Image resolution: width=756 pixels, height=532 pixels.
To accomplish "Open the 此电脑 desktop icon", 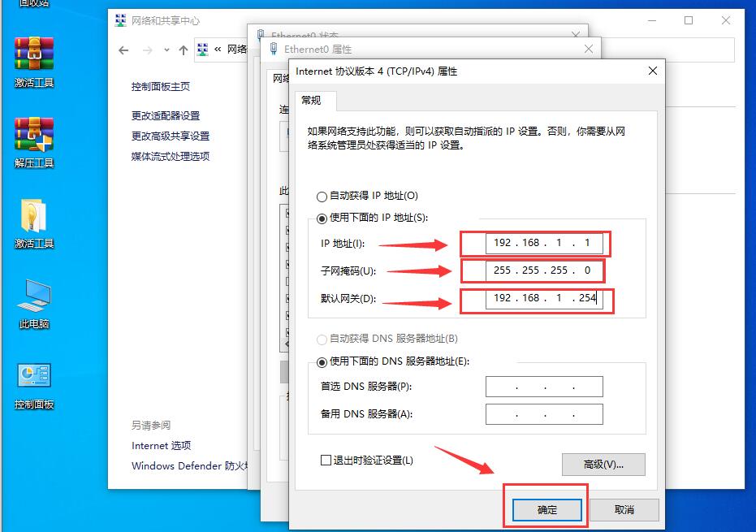I will click(34, 304).
